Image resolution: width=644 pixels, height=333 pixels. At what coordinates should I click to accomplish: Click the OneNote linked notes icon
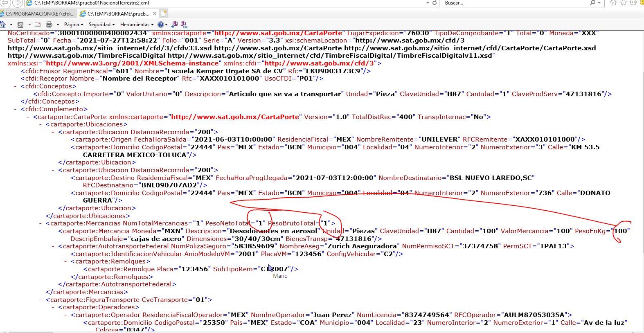tap(184, 25)
